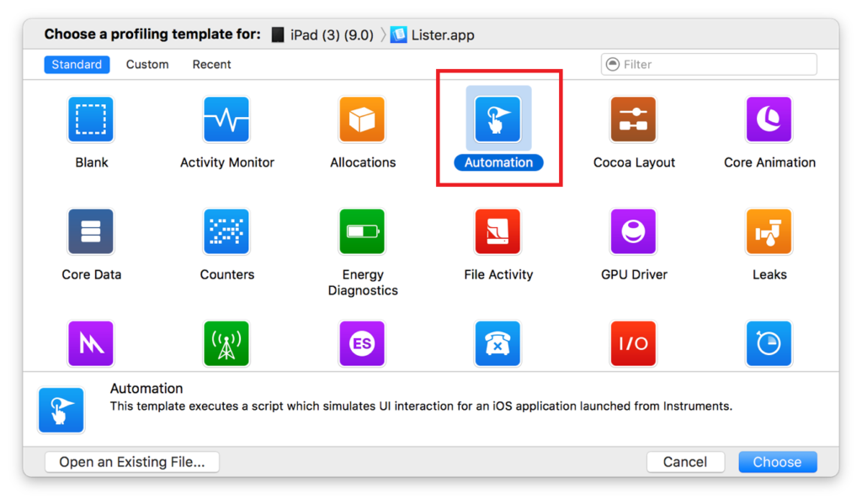Select the red I/O template icon
The image size is (862, 504).
click(x=633, y=343)
